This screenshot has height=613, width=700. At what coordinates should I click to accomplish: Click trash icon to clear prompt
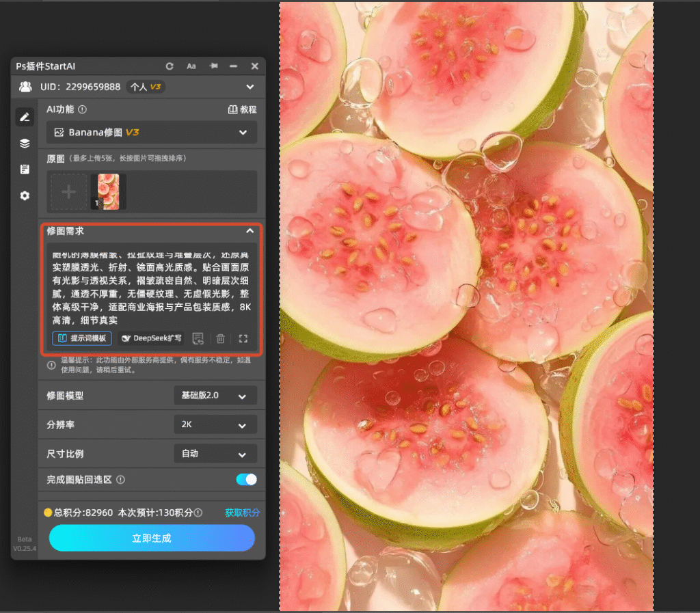pyautogui.click(x=221, y=339)
